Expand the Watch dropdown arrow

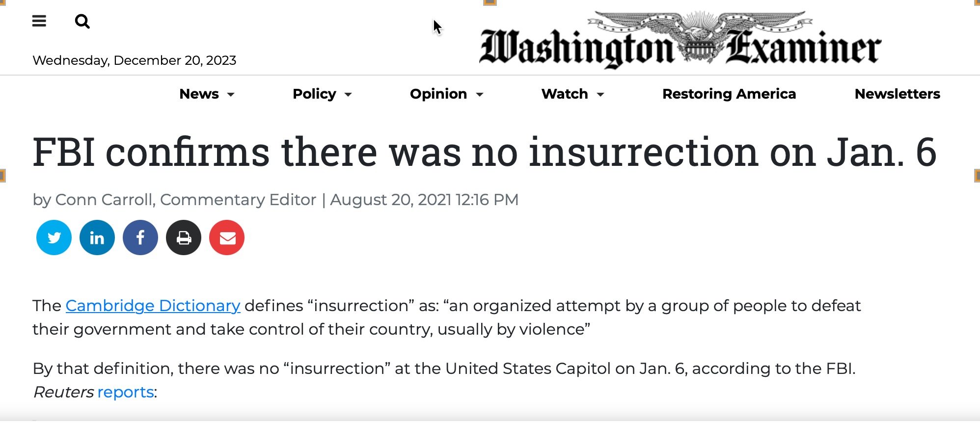coord(600,95)
